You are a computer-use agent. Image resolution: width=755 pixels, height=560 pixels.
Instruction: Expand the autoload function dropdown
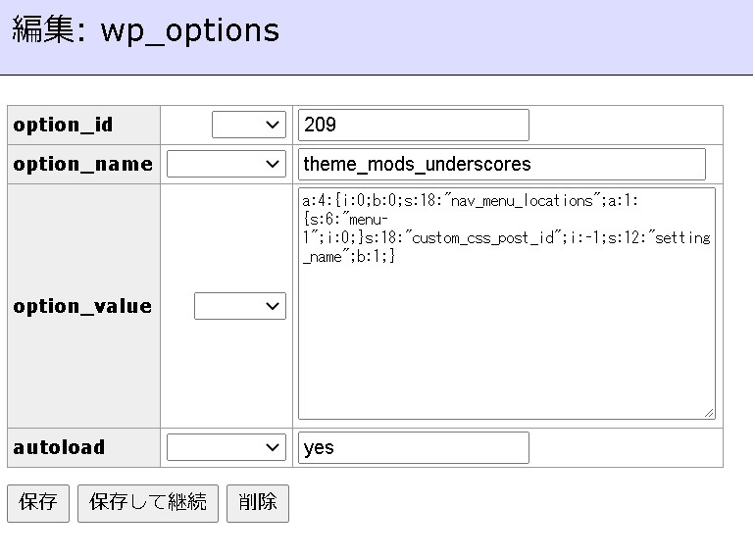tap(226, 447)
